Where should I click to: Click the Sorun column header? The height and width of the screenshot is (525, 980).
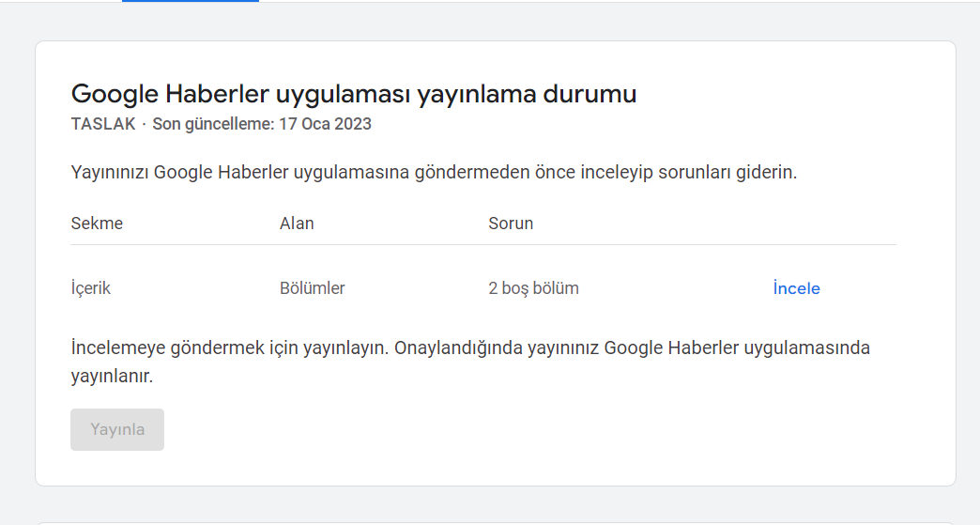coord(511,224)
